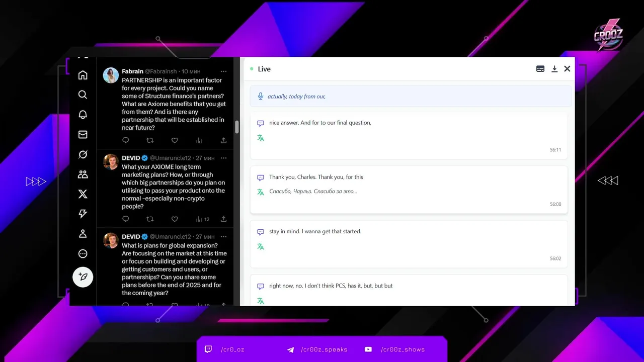Click the Telegram icon in bottom banner
Screen dimensions: 644x362
pyautogui.click(x=290, y=349)
